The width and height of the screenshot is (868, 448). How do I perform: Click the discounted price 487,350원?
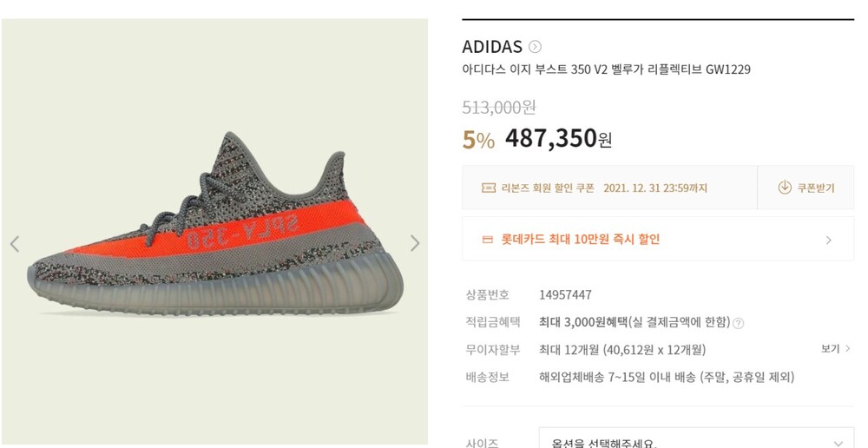tap(558, 138)
